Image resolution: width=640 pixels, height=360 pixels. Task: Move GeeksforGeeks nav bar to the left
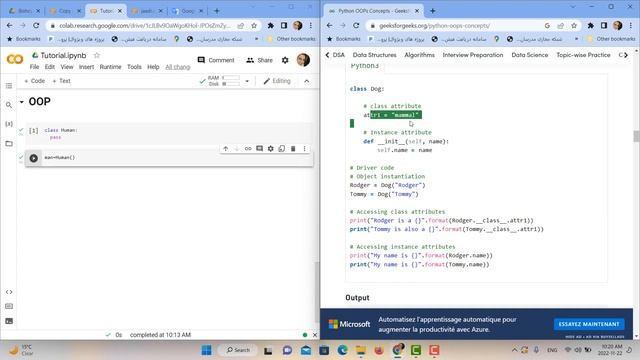point(327,55)
